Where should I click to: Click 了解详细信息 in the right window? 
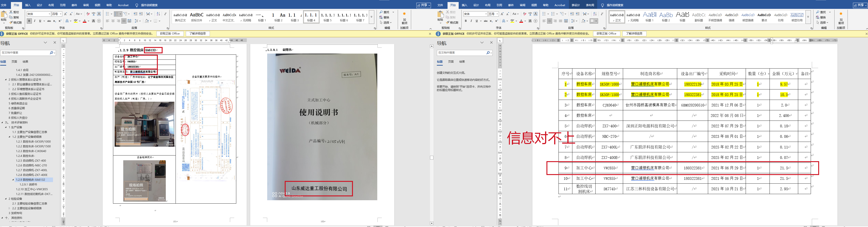tap(634, 34)
